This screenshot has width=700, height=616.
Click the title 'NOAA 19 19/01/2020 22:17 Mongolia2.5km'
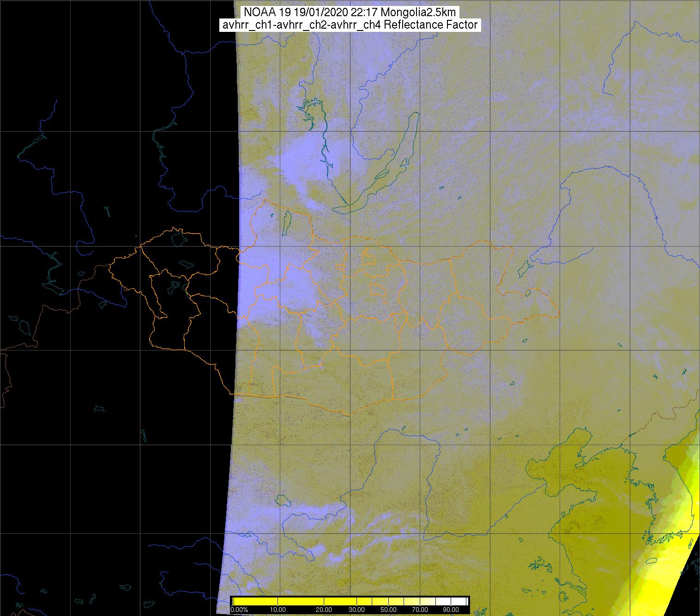[350, 12]
